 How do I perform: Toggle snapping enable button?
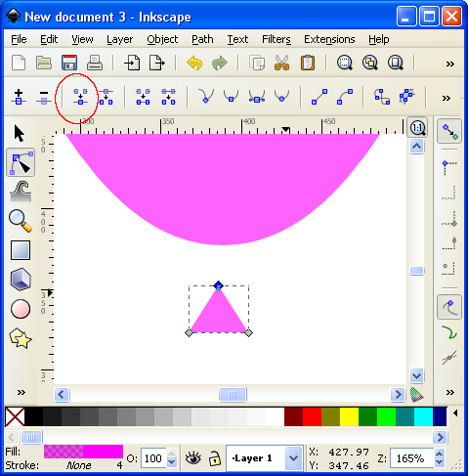[449, 132]
